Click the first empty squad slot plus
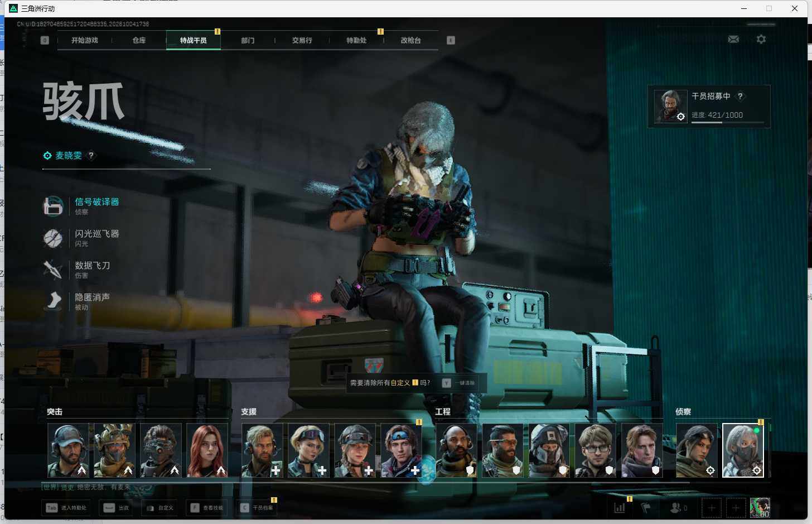The width and height of the screenshot is (812, 524). (711, 508)
